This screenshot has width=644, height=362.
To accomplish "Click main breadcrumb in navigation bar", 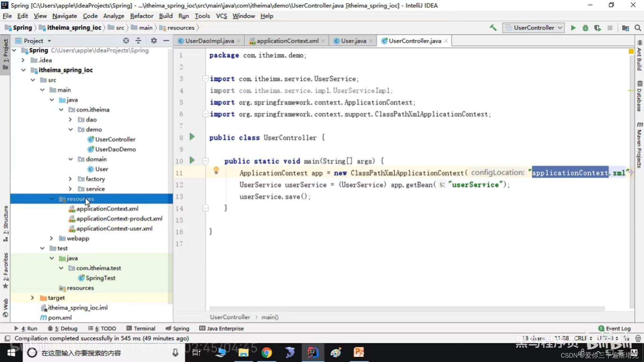I will pyautogui.click(x=142, y=28).
